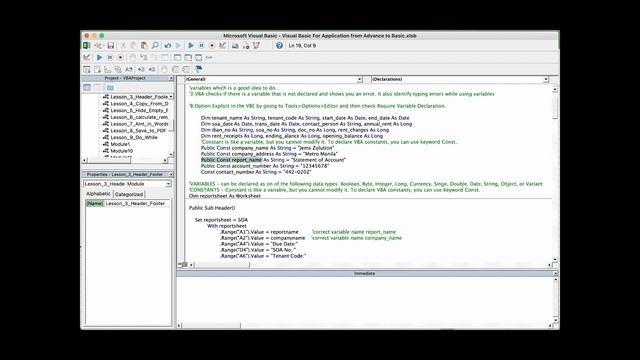Click the Redo arrow icon
The image size is (640, 360).
pyautogui.click(x=178, y=45)
